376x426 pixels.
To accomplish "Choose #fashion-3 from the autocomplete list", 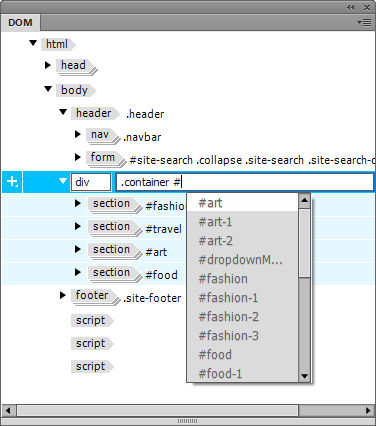I will 243,336.
